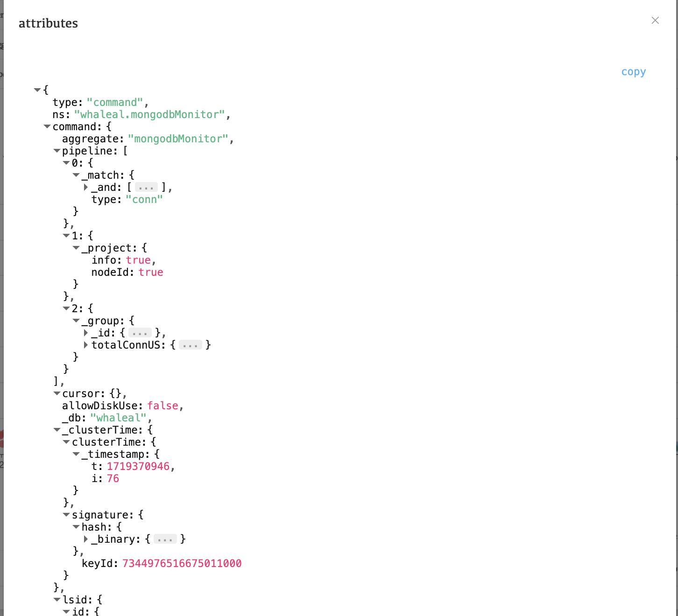This screenshot has height=616, width=678.
Task: Collapse the signature object
Action: tap(66, 515)
